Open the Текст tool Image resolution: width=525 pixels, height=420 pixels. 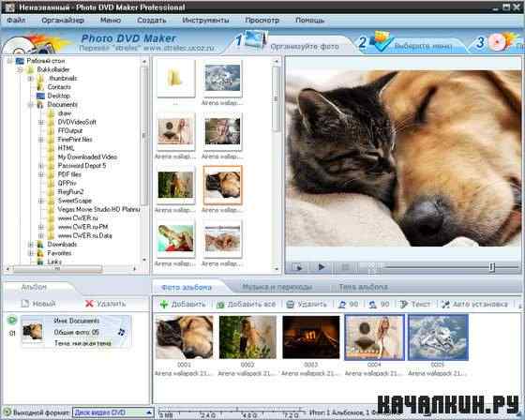415,304
